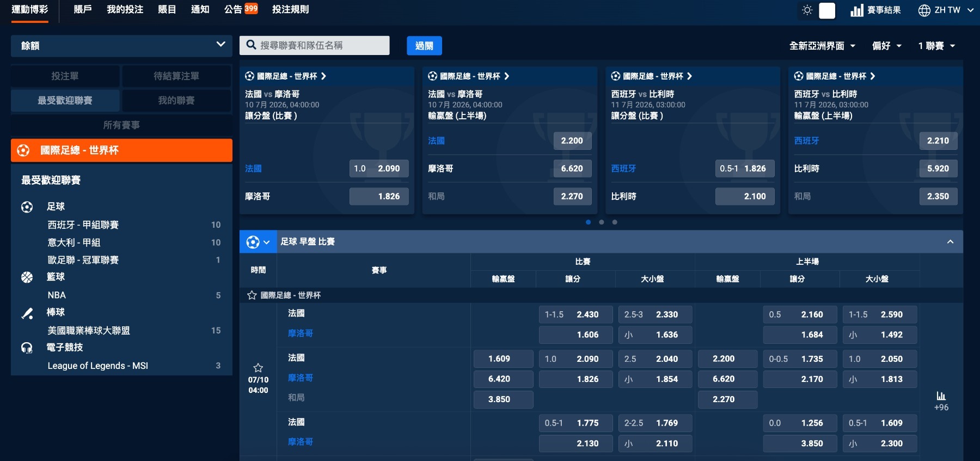Click soccer icon on 西班牙 vs 比利時 輸贏盤 card

pyautogui.click(x=799, y=76)
